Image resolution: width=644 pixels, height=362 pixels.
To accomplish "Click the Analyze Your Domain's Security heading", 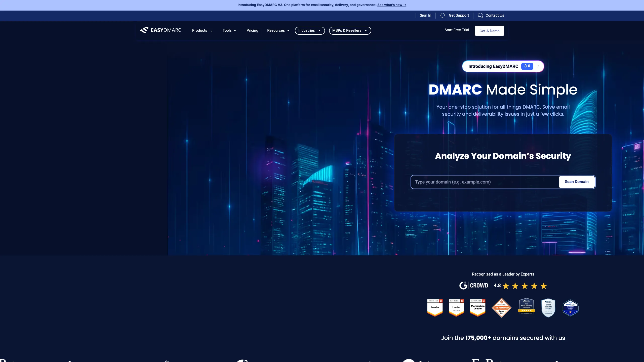I will [x=503, y=156].
